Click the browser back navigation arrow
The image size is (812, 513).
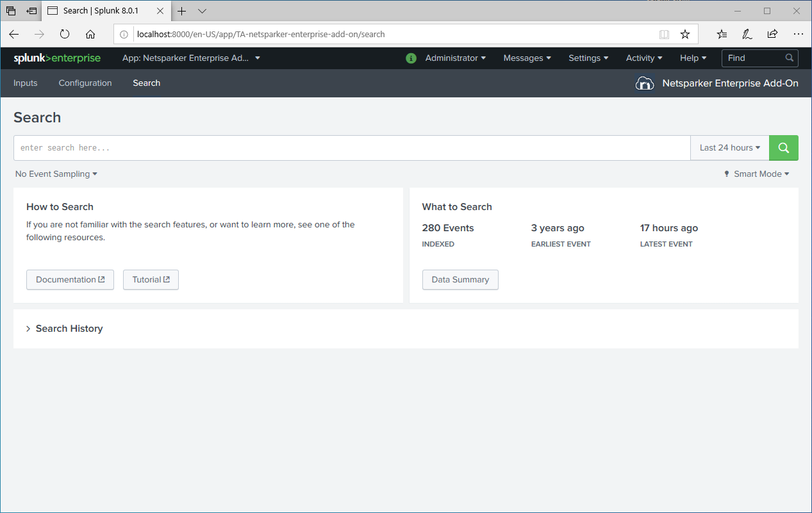pos(13,34)
